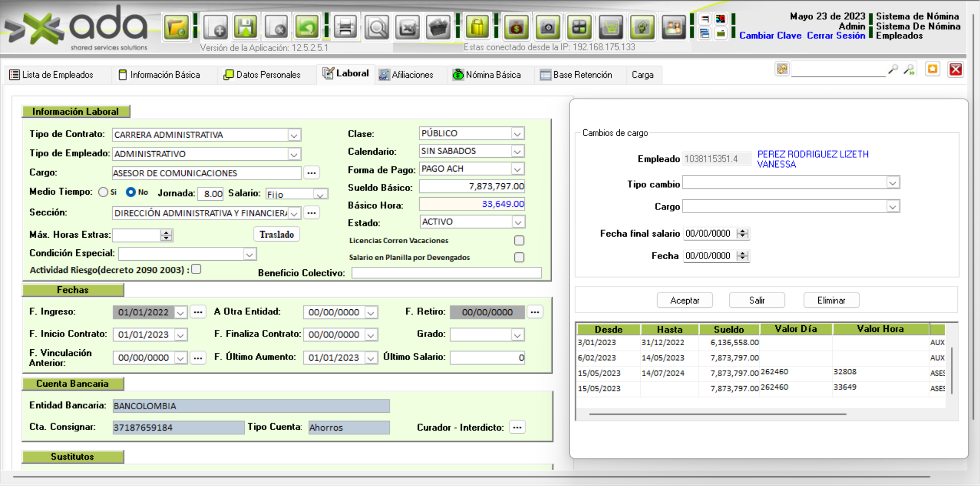Click the money bag icon

(516, 27)
